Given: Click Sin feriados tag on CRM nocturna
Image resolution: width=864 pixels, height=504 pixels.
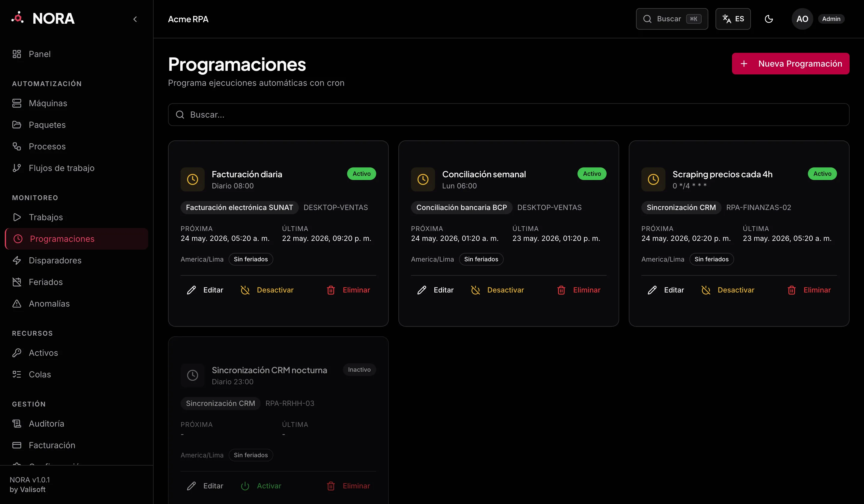Looking at the screenshot, I should tap(250, 455).
